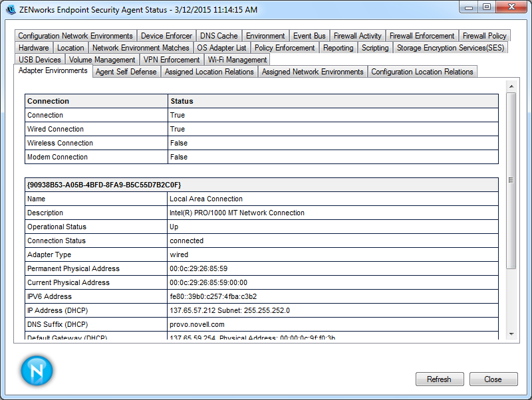Open the Scripting tab
The image size is (532, 400).
[x=375, y=48]
